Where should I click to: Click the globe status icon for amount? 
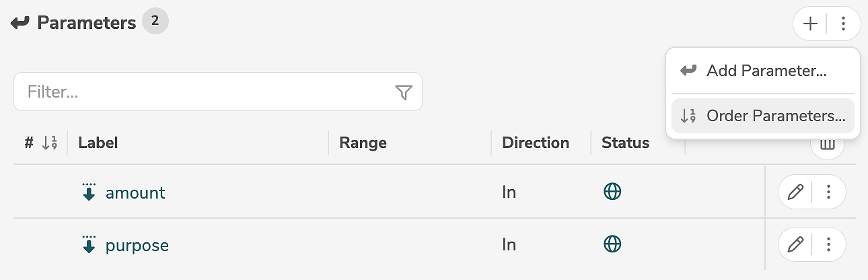pos(612,192)
